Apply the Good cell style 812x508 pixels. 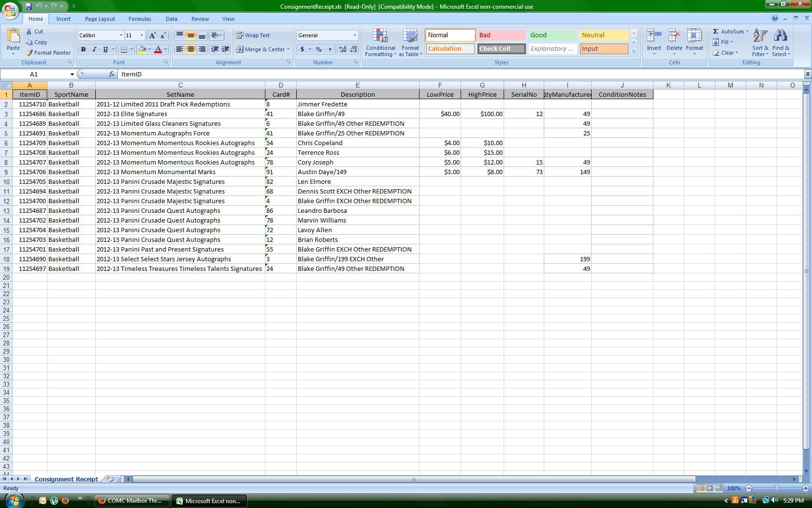[x=552, y=35]
